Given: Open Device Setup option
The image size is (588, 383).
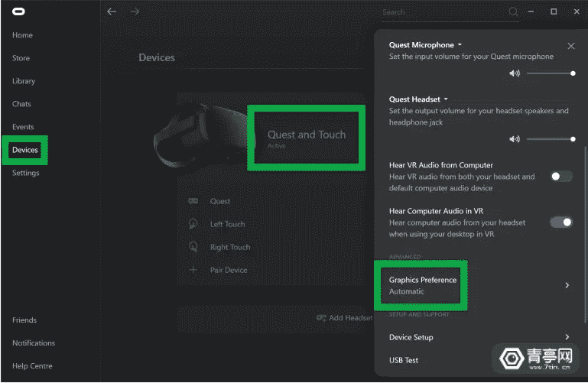Looking at the screenshot, I should [479, 337].
